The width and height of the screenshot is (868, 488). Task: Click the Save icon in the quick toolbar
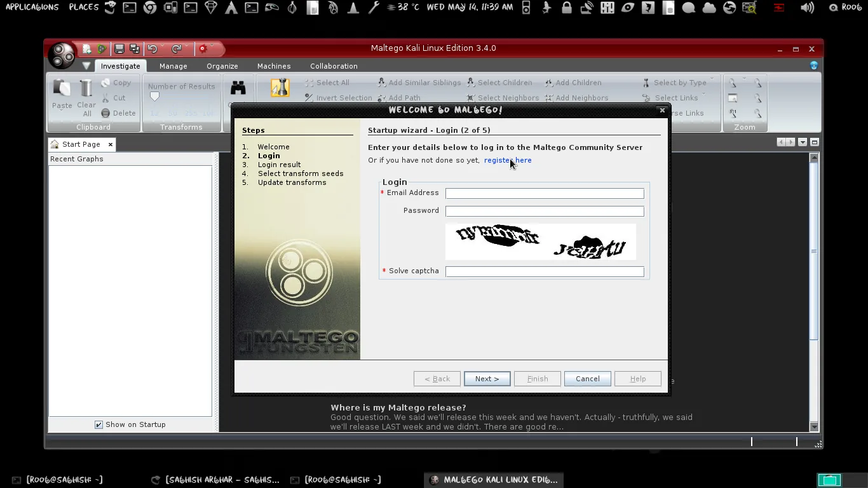coord(119,49)
